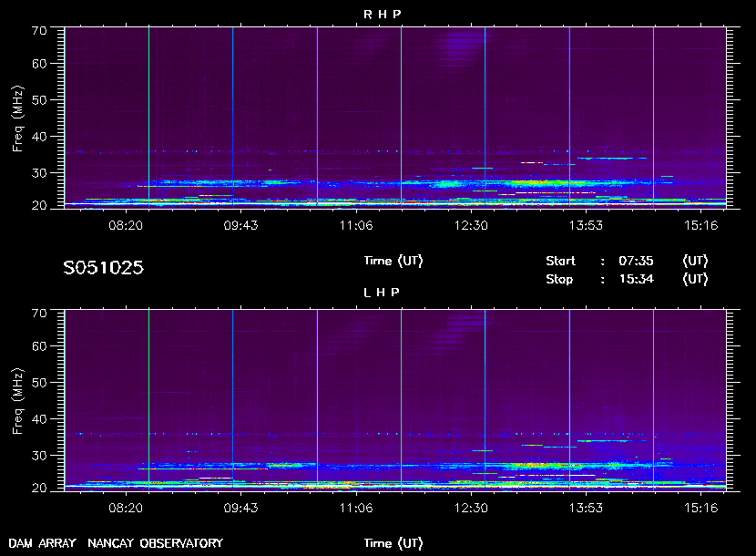Click the '13:53' time label under RHP panel
The width and height of the screenshot is (756, 556).
586,225
